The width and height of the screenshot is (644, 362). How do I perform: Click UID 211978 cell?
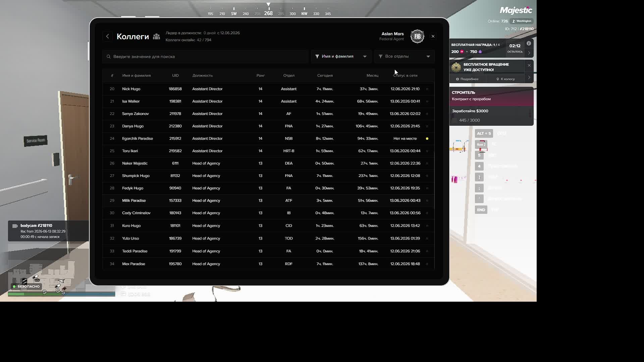click(x=175, y=114)
